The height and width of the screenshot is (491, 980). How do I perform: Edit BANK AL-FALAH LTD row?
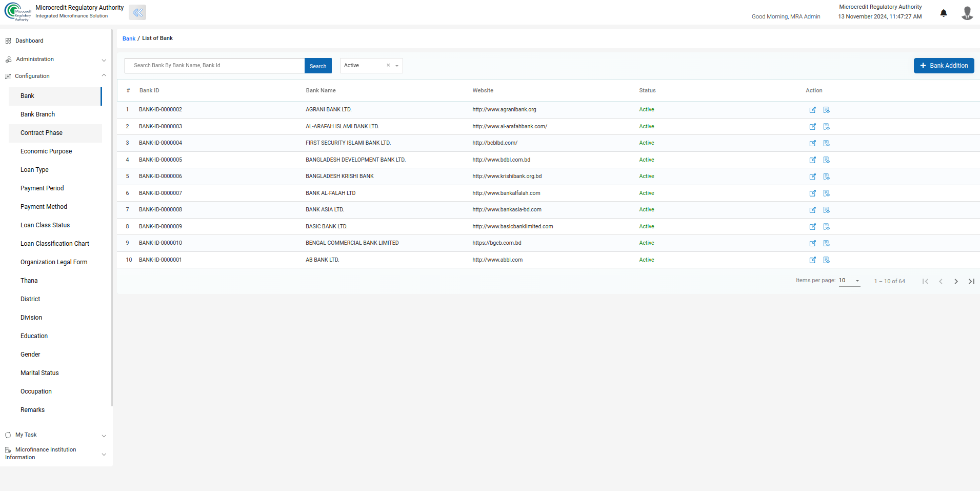[x=813, y=193]
